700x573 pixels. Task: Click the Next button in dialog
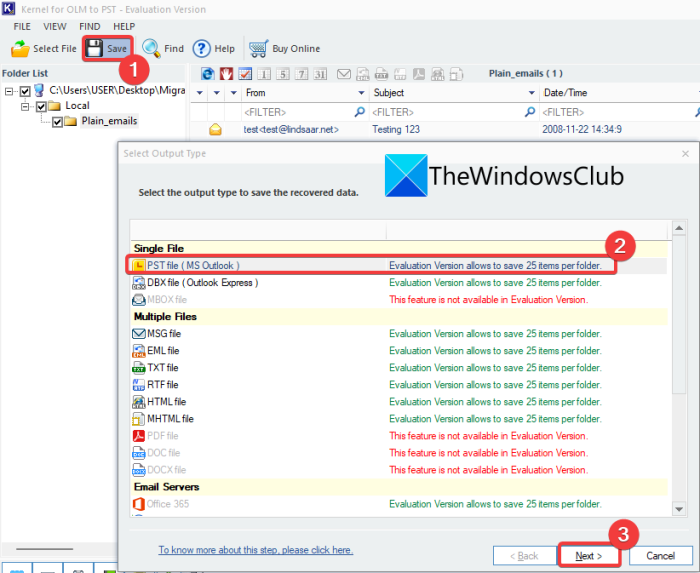589,556
